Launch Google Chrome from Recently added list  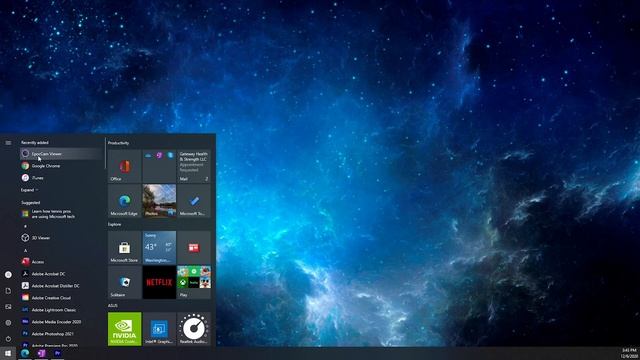(61, 166)
